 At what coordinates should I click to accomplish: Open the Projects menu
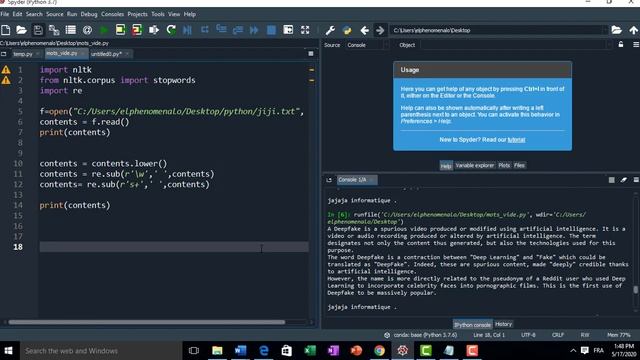pyautogui.click(x=138, y=14)
